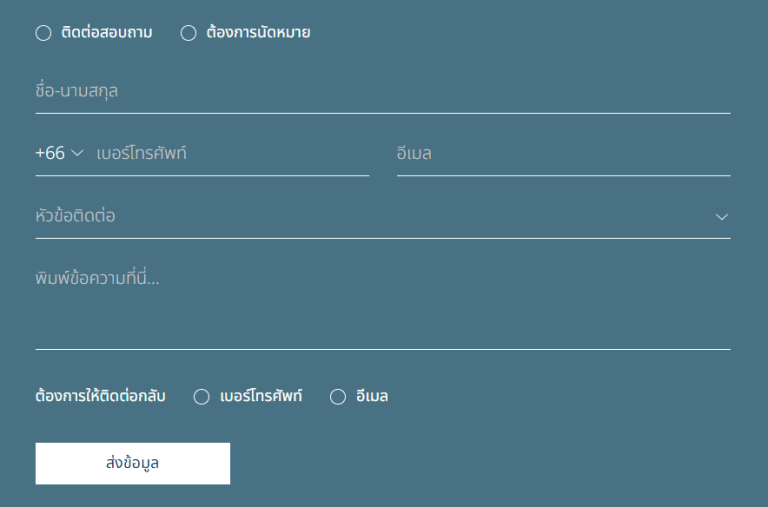Choose เบอร์โทรศัพท์ as contact-back method
This screenshot has height=507, width=768.
[x=201, y=397]
